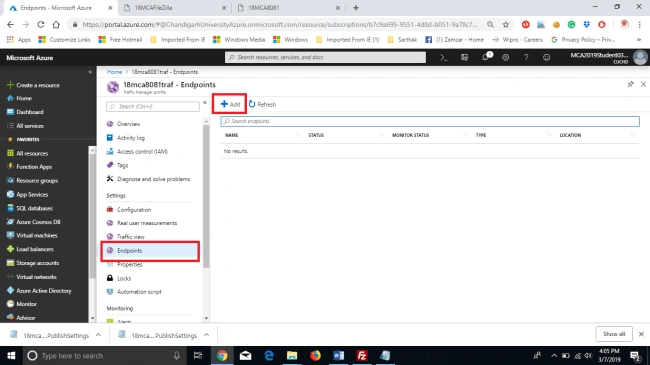Open Virtual machines favorite
This screenshot has width=650, height=365.
click(32, 235)
